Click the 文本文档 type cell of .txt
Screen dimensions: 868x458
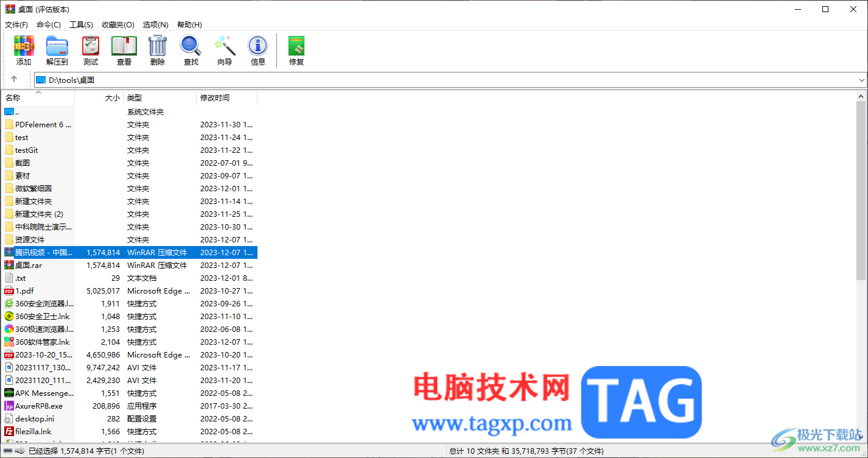[x=142, y=278]
